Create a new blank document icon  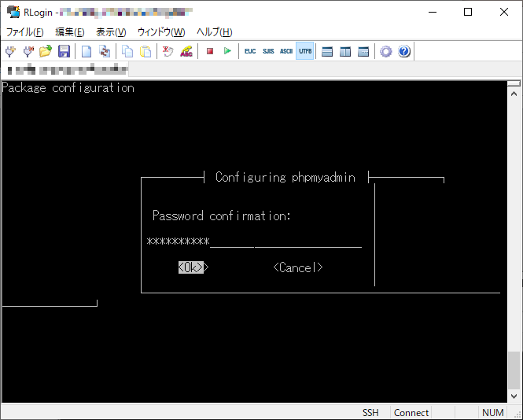tap(87, 51)
